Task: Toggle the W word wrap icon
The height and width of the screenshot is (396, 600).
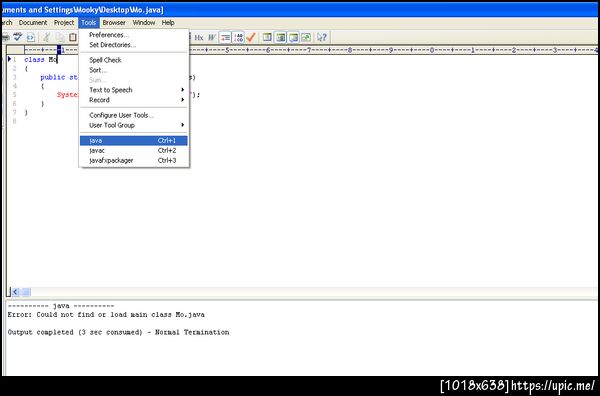Action: 212,37
